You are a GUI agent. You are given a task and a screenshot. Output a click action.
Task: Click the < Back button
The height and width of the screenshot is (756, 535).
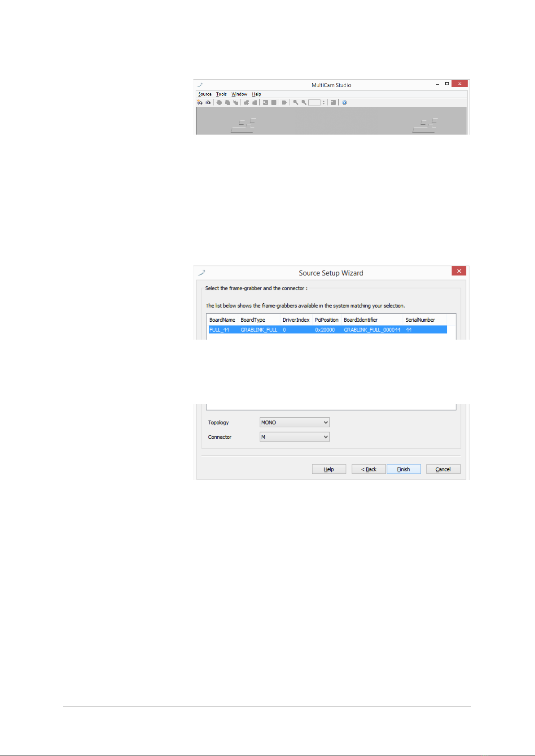click(368, 469)
